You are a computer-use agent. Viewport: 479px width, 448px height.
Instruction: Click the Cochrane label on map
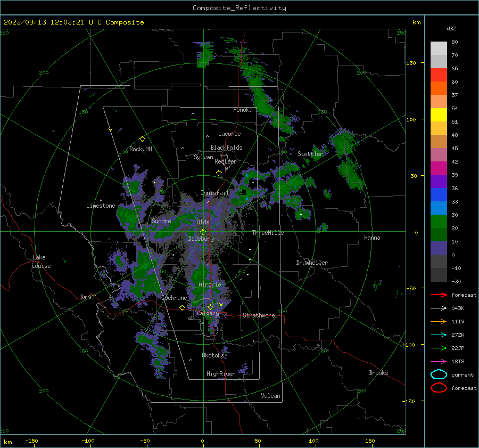pyautogui.click(x=174, y=298)
